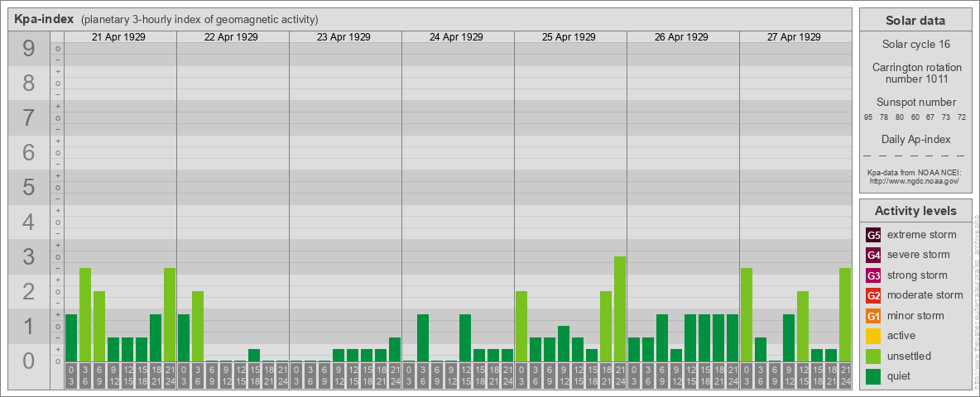
Task: Click the 27 Apr 21-24 light green bar
Action: 845,314
